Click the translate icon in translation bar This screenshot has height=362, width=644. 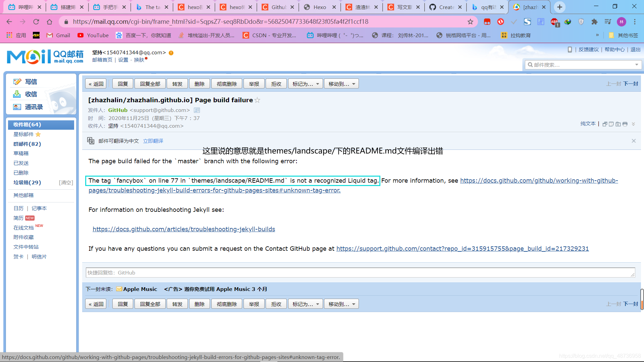pos(91,141)
